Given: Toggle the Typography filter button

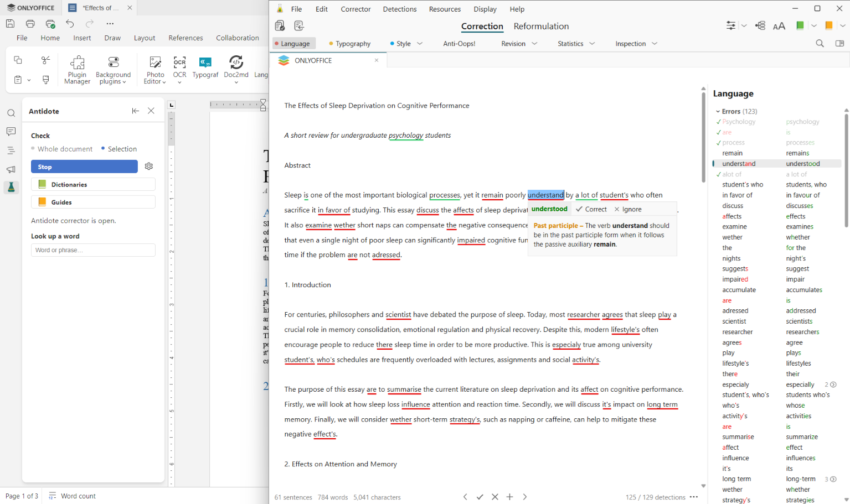Looking at the screenshot, I should (x=350, y=44).
